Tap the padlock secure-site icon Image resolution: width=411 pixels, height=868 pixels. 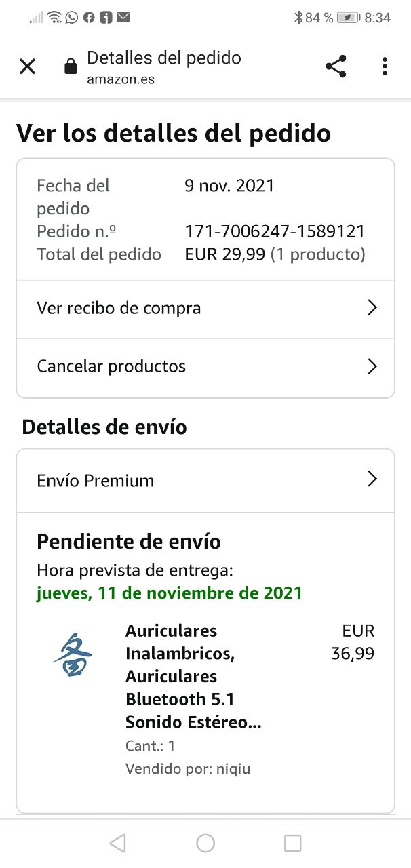click(70, 66)
